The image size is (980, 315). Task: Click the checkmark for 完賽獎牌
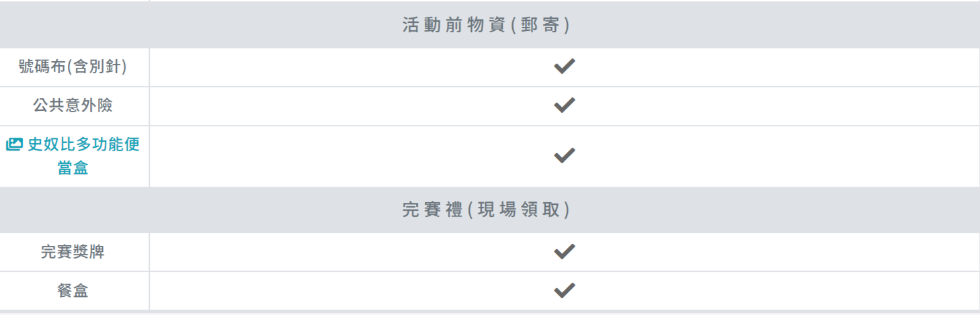(564, 252)
